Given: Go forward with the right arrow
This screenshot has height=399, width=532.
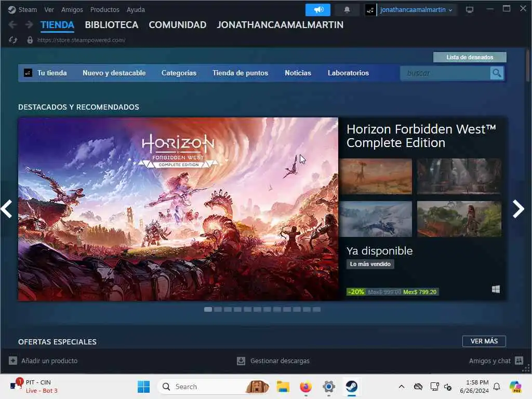Looking at the screenshot, I should (x=29, y=25).
